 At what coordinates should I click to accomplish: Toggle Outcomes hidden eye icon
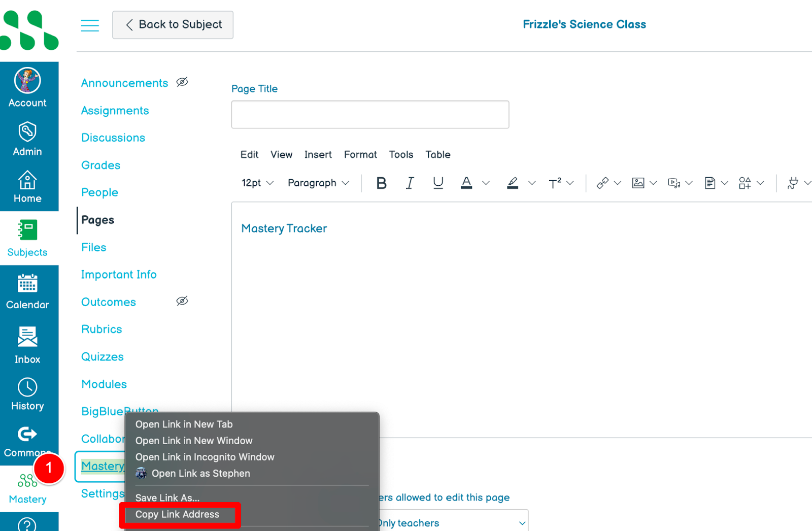(x=182, y=301)
